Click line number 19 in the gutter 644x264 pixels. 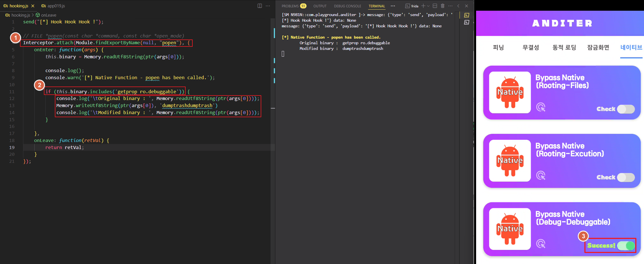(12, 147)
